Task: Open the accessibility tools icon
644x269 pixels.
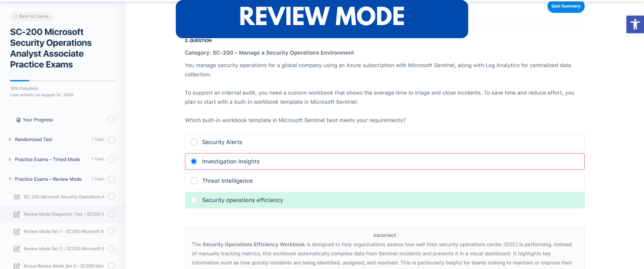Action: click(635, 25)
